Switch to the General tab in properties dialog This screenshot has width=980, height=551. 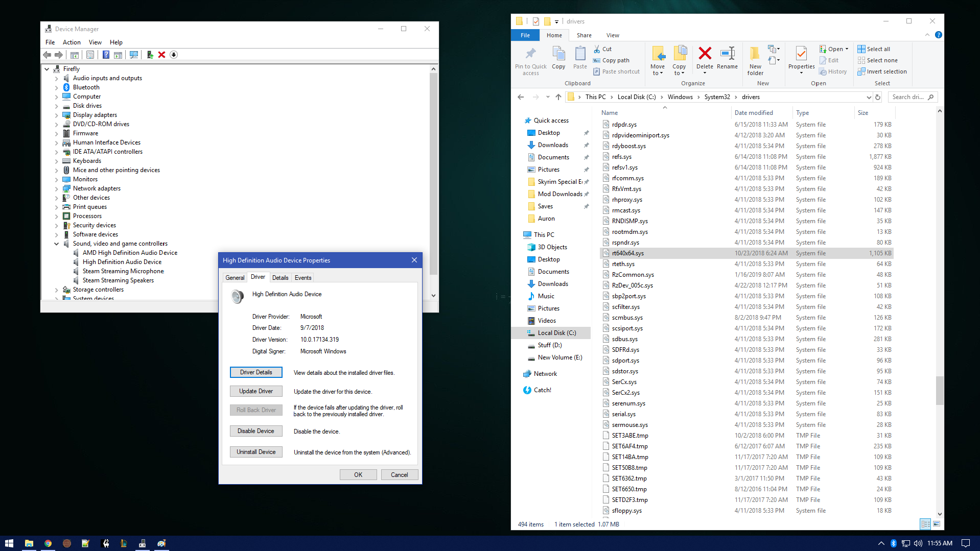pos(235,278)
